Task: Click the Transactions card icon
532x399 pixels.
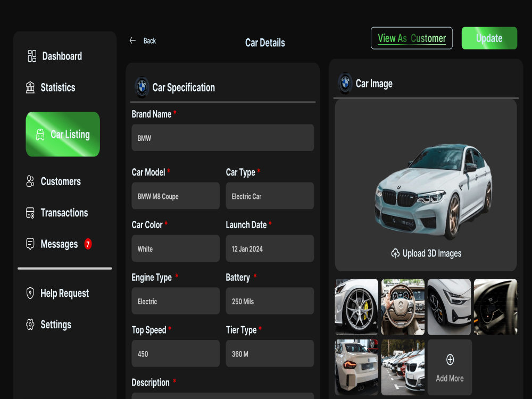Action: [30, 213]
